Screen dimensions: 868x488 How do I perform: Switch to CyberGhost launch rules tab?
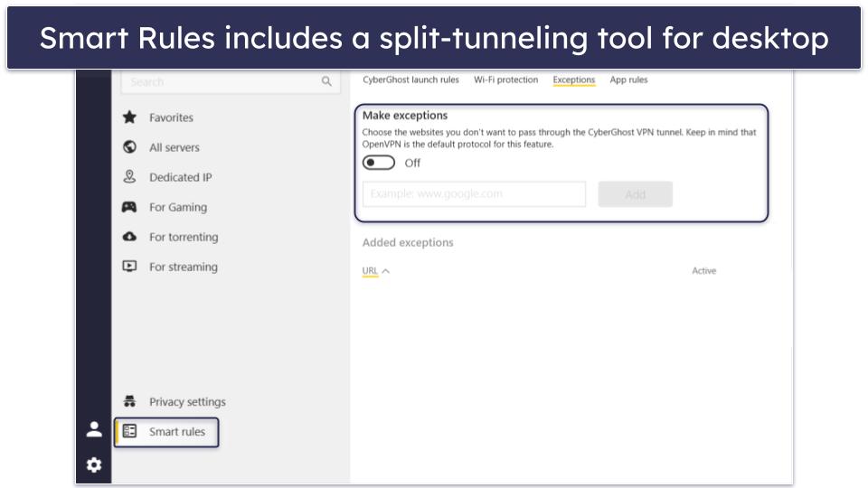click(x=410, y=80)
